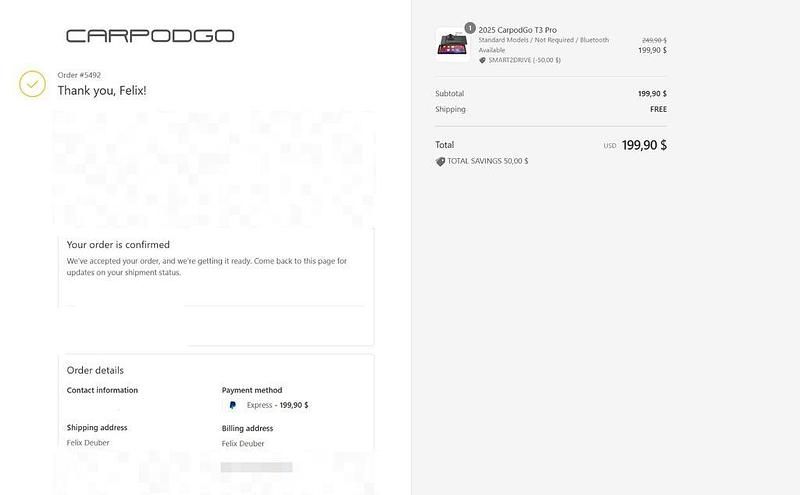Click the Order details heading
The image size is (800, 495).
tap(95, 370)
